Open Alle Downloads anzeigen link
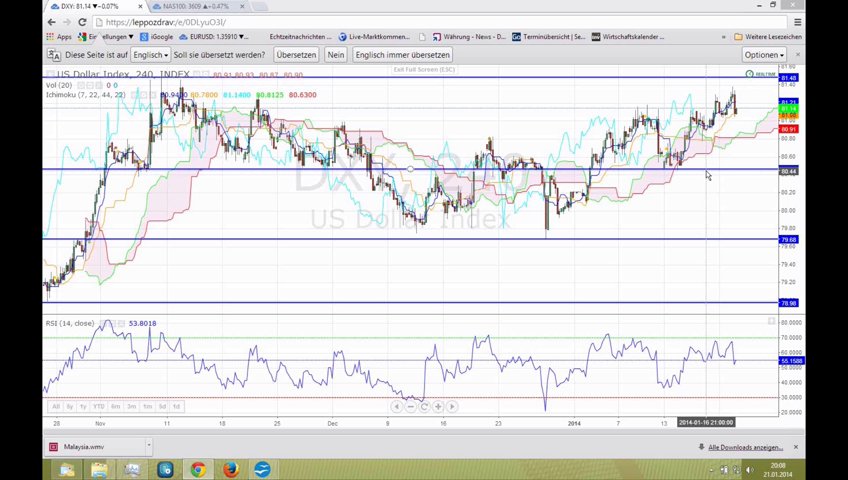 pyautogui.click(x=745, y=447)
